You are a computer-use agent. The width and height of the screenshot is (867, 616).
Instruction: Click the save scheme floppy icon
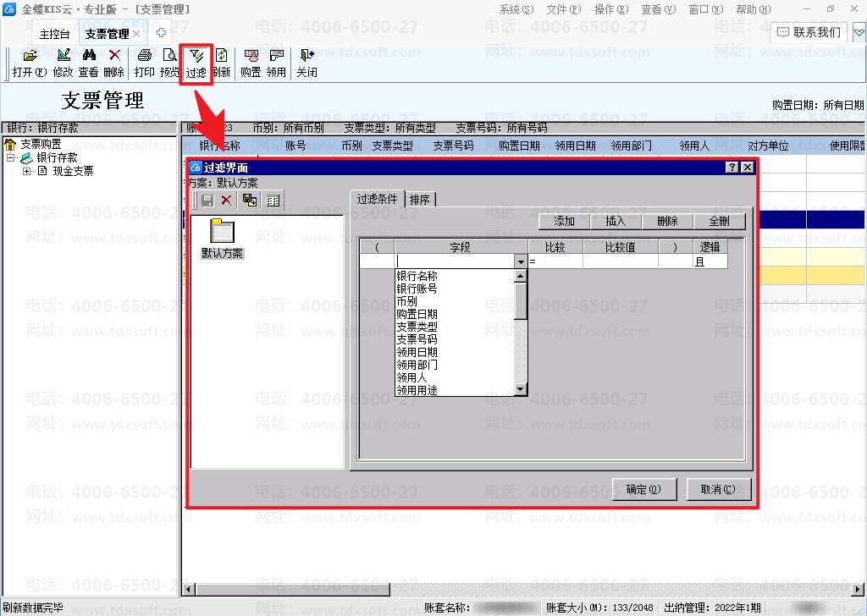207,201
